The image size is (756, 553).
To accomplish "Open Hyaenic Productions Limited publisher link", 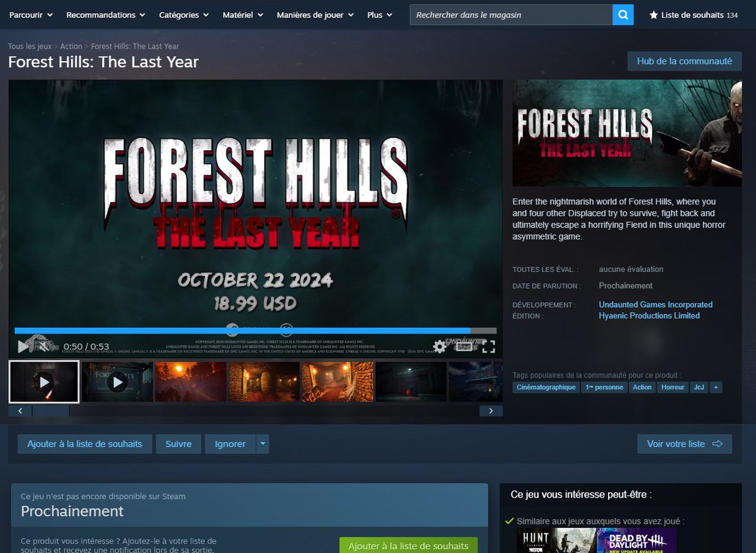I will (x=649, y=315).
